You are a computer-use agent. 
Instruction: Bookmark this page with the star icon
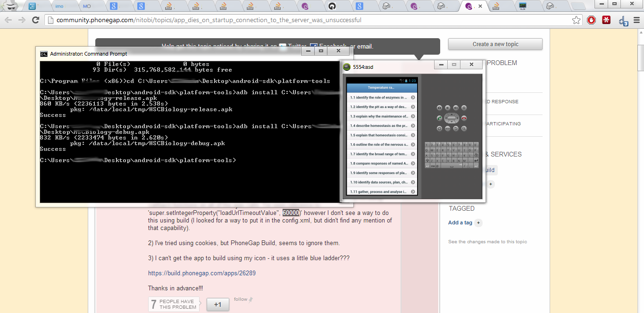[x=576, y=20]
